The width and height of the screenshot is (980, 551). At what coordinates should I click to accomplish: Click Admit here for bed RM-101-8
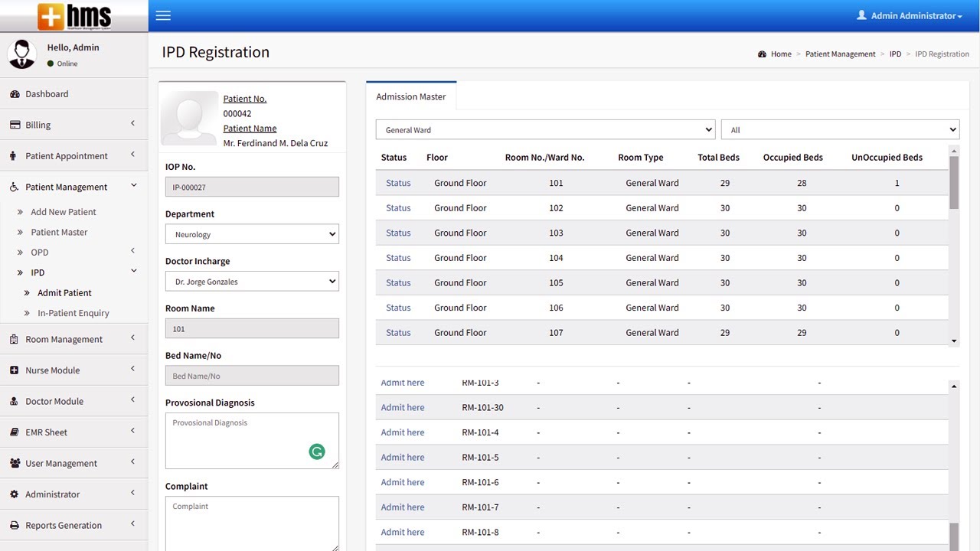point(403,532)
